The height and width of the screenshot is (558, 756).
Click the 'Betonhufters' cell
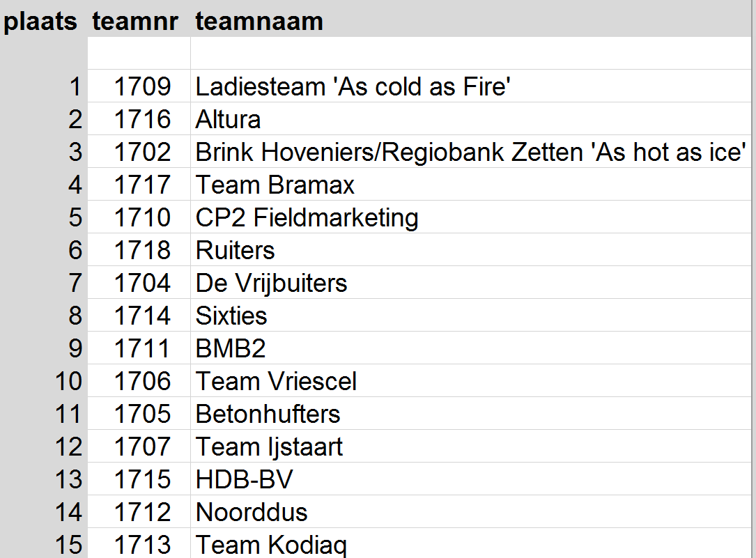pyautogui.click(x=268, y=414)
